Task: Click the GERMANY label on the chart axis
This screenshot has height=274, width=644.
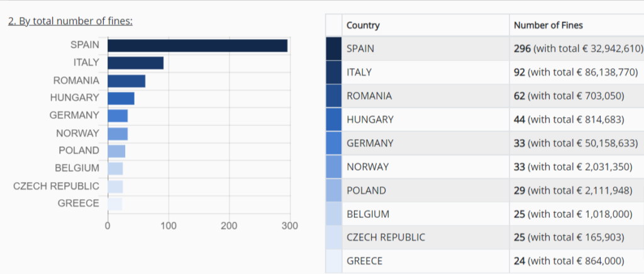Action: pos(74,115)
